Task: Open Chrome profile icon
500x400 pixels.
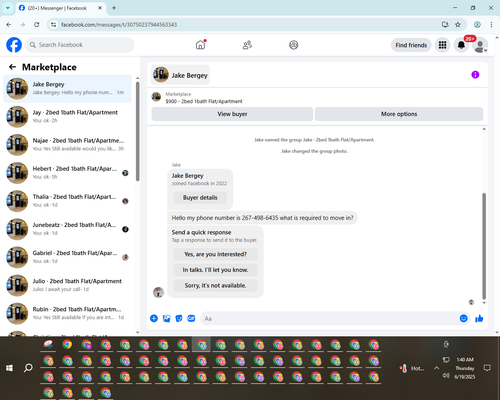Action: 477,25
